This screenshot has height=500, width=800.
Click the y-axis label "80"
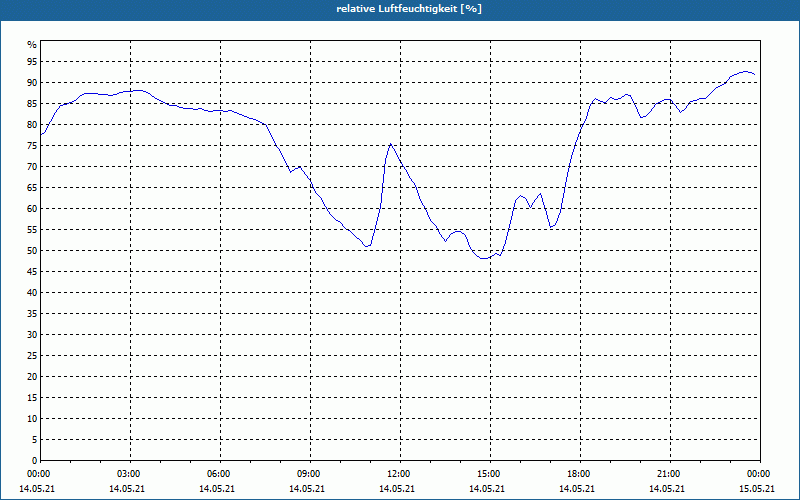(32, 124)
